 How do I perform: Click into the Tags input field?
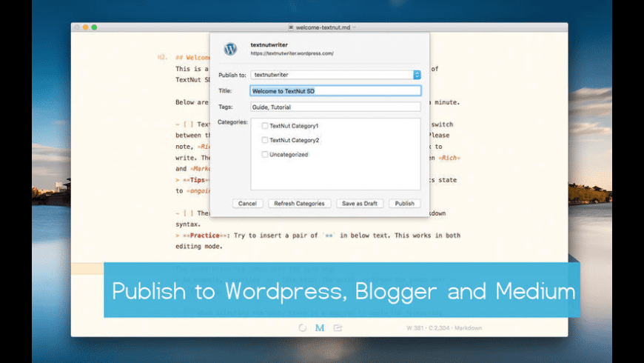pyautogui.click(x=335, y=107)
